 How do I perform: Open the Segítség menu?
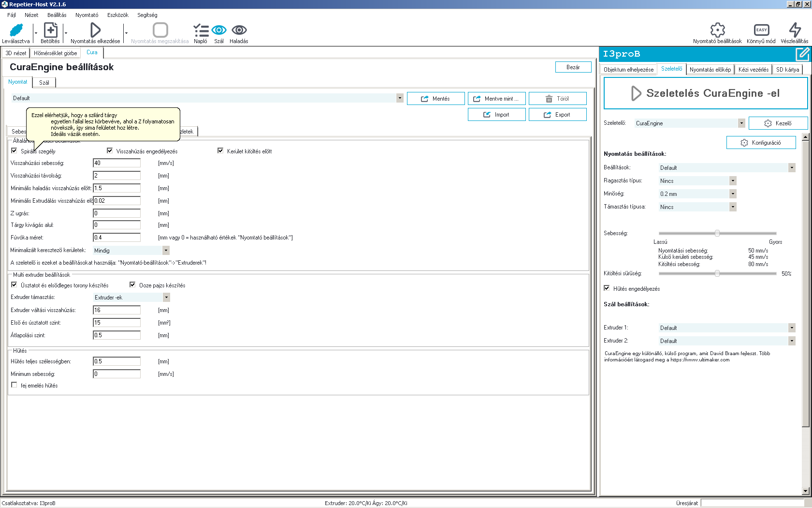coord(147,15)
